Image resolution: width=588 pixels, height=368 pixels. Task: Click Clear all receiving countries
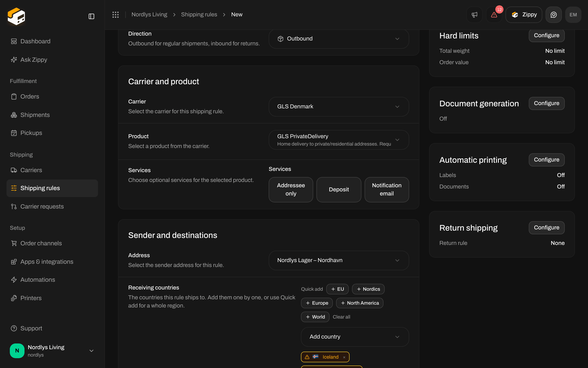coord(341,317)
